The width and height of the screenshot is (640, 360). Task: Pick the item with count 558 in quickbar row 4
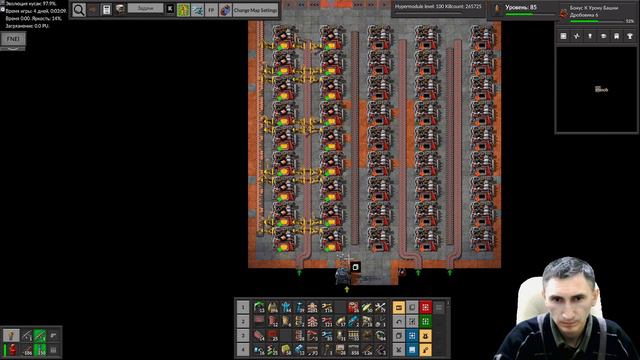pos(353,350)
